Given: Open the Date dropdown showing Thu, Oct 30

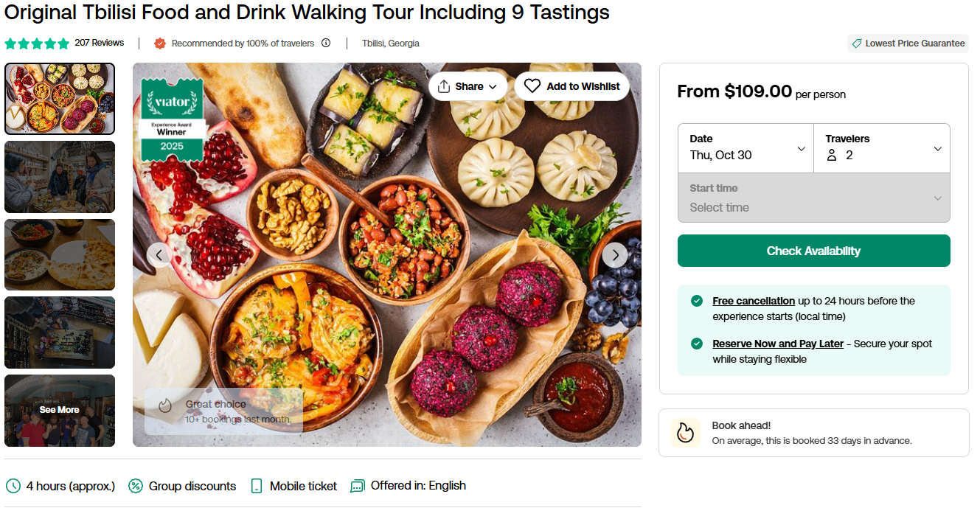Looking at the screenshot, I should coord(746,148).
